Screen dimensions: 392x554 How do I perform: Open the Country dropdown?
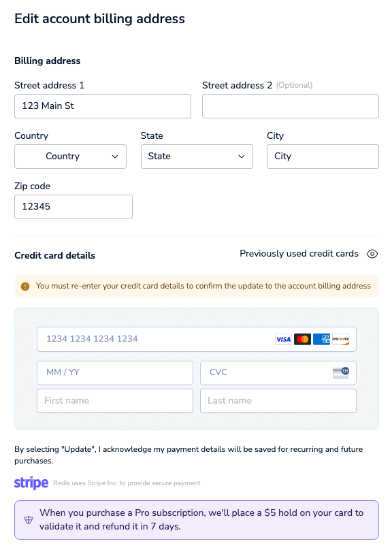coord(70,157)
